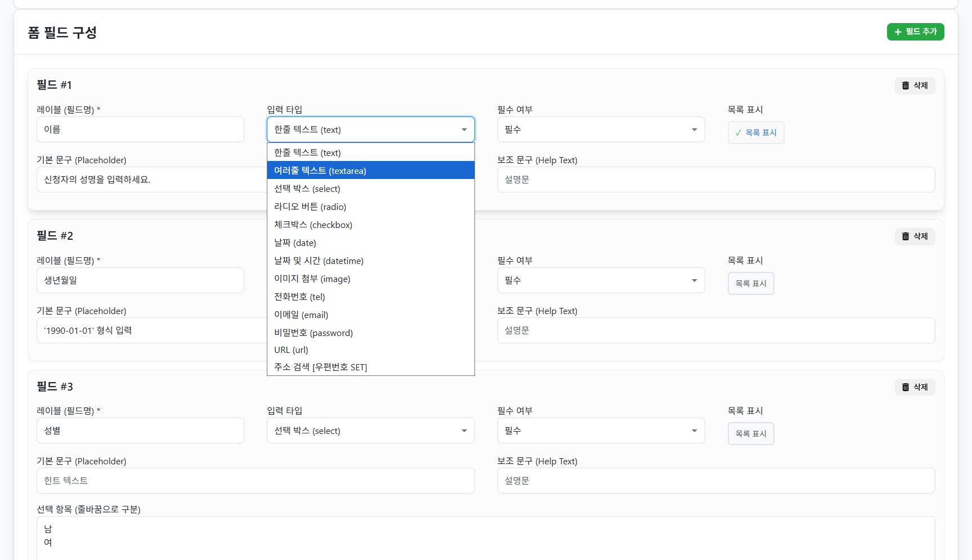Screen dimensions: 972x560
Task: Click the 선택 항목 textarea with 남 여
Action: [x=486, y=538]
